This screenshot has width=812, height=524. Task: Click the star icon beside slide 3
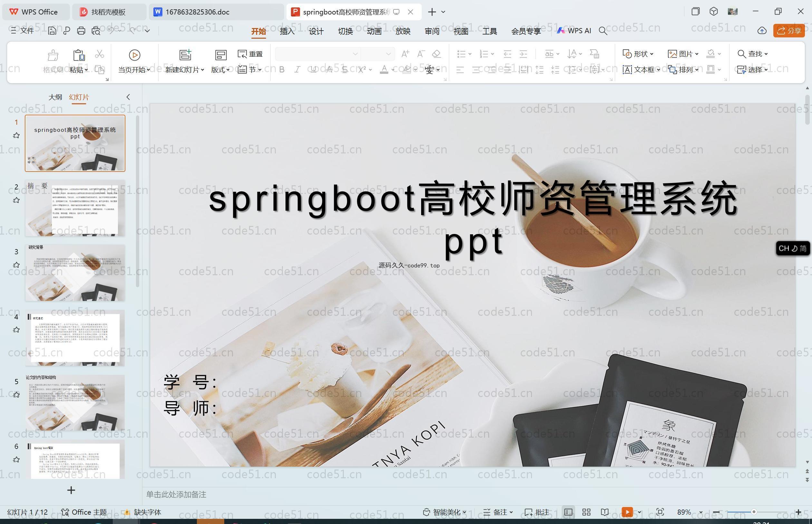tap(16, 265)
